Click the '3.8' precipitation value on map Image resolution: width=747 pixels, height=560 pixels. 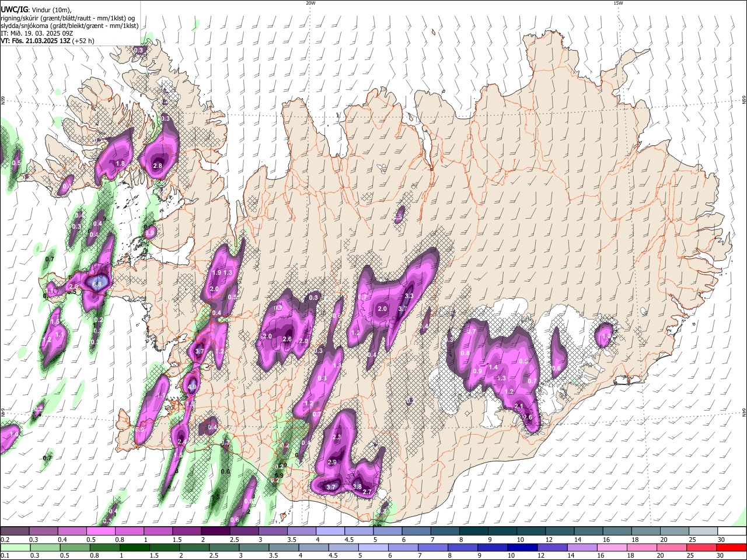358,487
